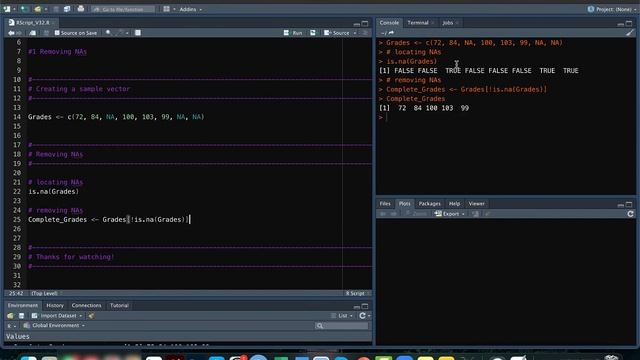
Task: Open the Help tab
Action: tap(454, 203)
